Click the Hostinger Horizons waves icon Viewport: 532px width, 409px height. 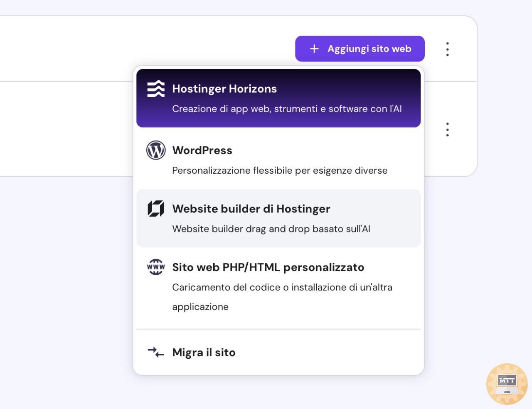click(156, 89)
